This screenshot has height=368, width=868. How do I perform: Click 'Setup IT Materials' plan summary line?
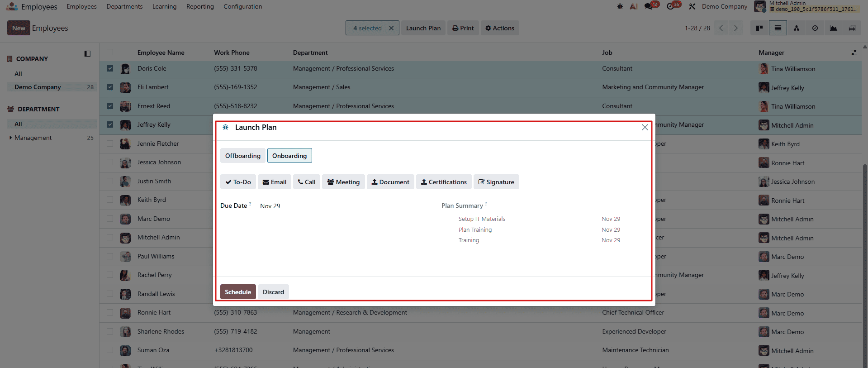[482, 219]
